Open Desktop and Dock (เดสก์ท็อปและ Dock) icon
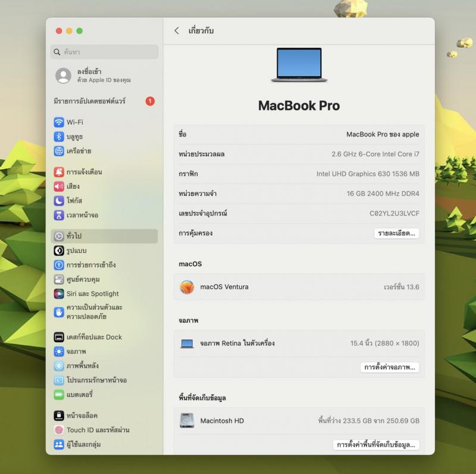The height and width of the screenshot is (474, 476). [59, 336]
